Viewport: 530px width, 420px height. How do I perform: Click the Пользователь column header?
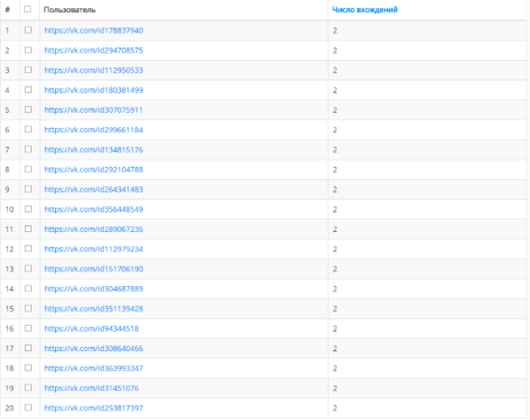70,10
